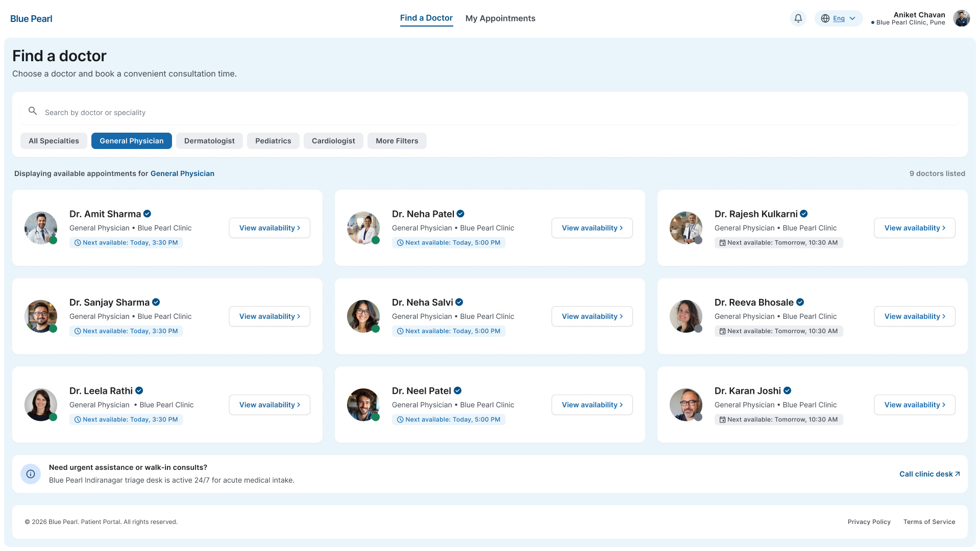This screenshot has height=551, width=980.
Task: Select the Find a Doctor tab
Action: (426, 18)
